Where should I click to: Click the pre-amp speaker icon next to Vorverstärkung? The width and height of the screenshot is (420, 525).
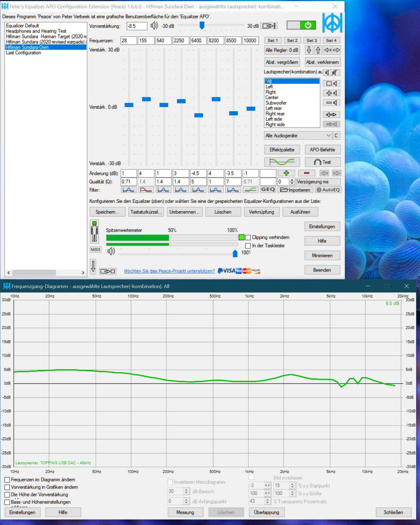point(154,26)
